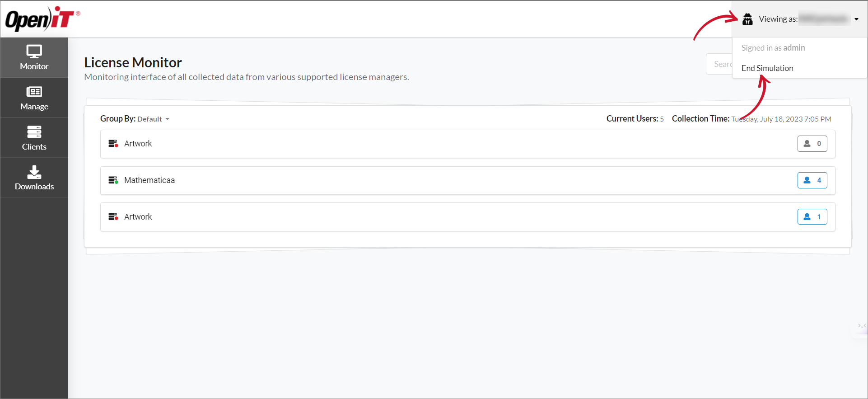Click the Collection Time timestamp
The image size is (868, 399).
click(781, 119)
